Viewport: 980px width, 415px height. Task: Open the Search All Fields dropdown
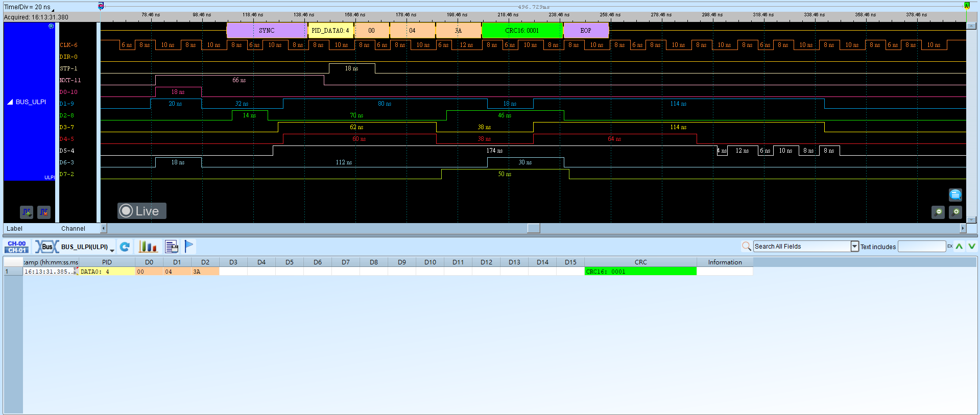tap(855, 247)
